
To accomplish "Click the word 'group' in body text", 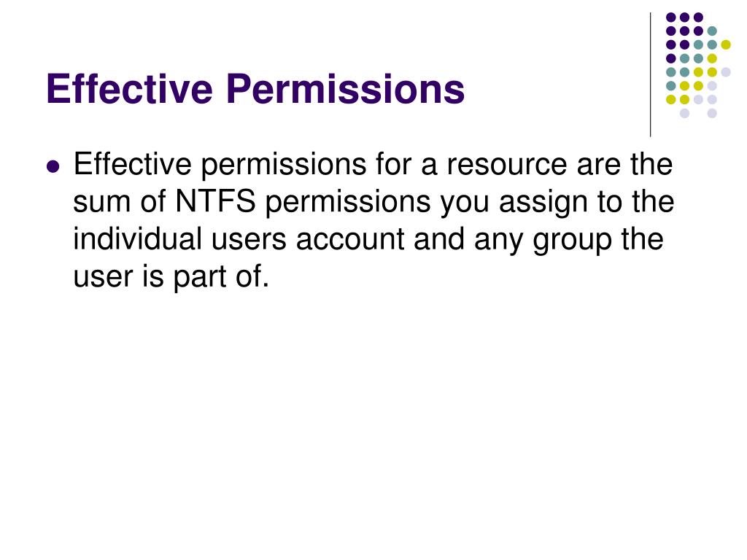I will pos(573,241).
